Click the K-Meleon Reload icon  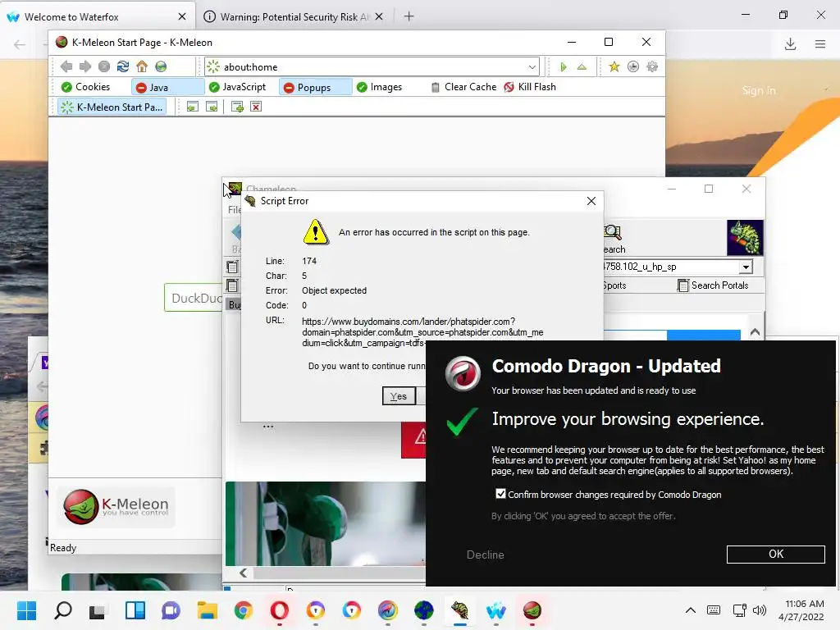click(x=123, y=66)
